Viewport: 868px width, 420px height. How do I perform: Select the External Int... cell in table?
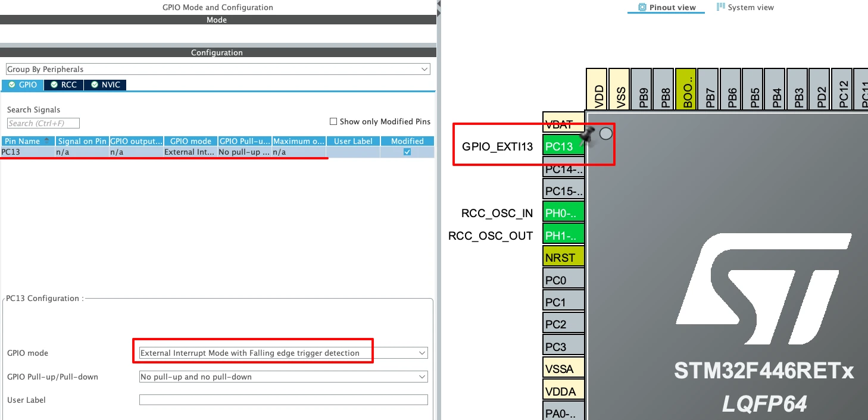[x=191, y=152]
